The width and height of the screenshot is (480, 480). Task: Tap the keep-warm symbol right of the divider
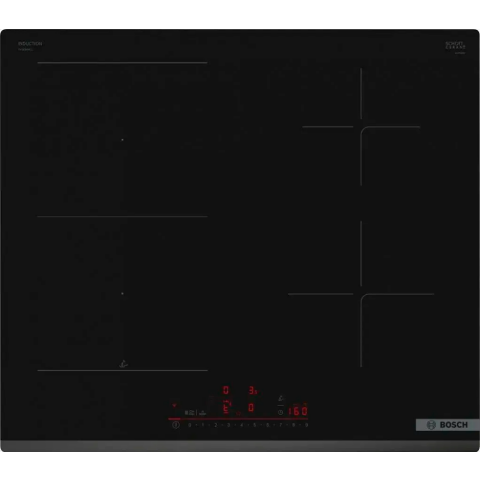pyautogui.click(x=203, y=413)
